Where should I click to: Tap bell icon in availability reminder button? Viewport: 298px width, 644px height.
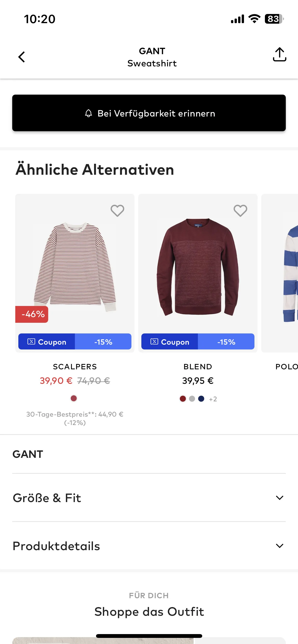click(x=88, y=113)
